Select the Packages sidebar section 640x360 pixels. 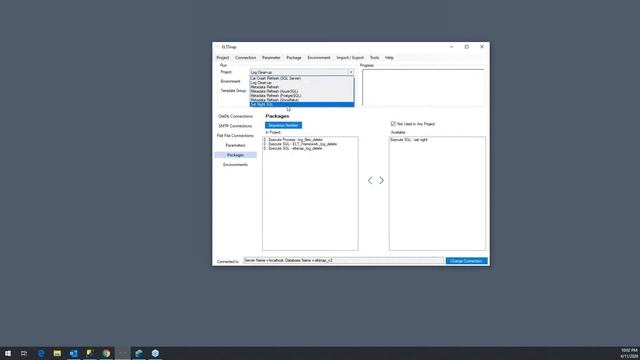pyautogui.click(x=236, y=155)
